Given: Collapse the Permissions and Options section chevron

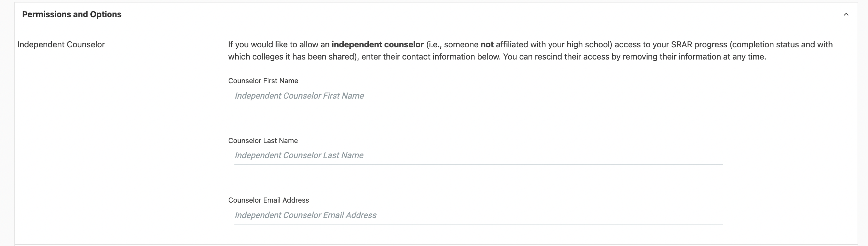Looking at the screenshot, I should point(846,14).
